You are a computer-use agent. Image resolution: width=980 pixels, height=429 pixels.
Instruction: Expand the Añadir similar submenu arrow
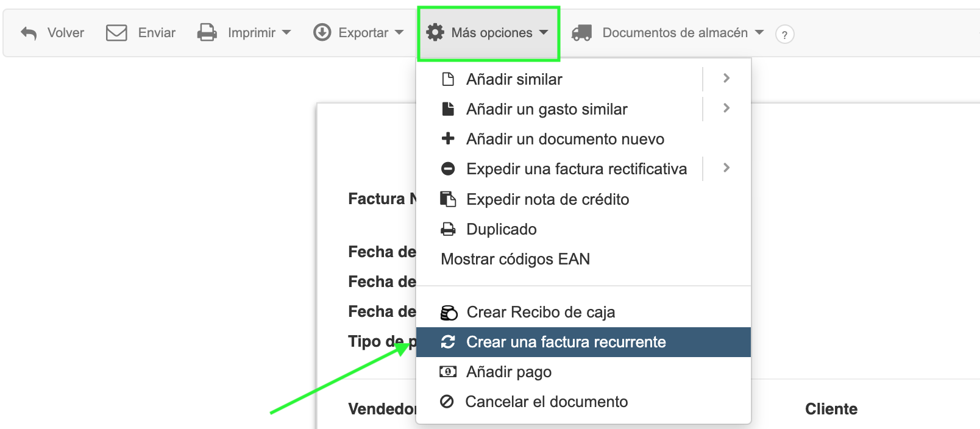point(726,78)
